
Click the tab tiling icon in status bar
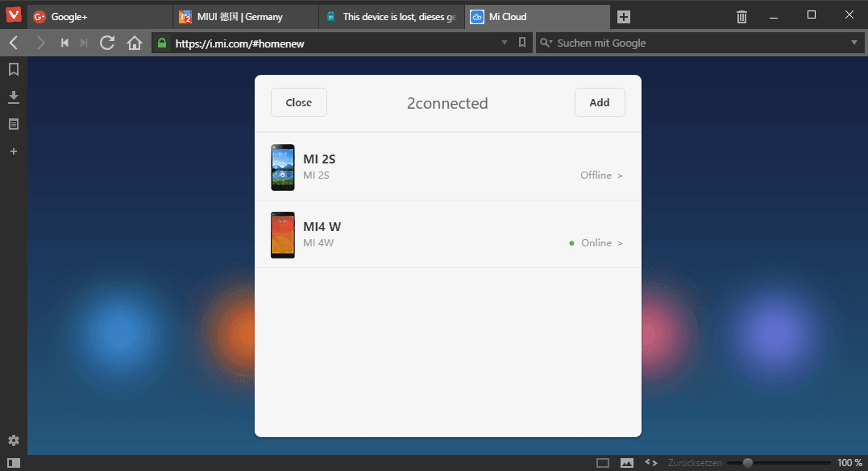pos(603,463)
